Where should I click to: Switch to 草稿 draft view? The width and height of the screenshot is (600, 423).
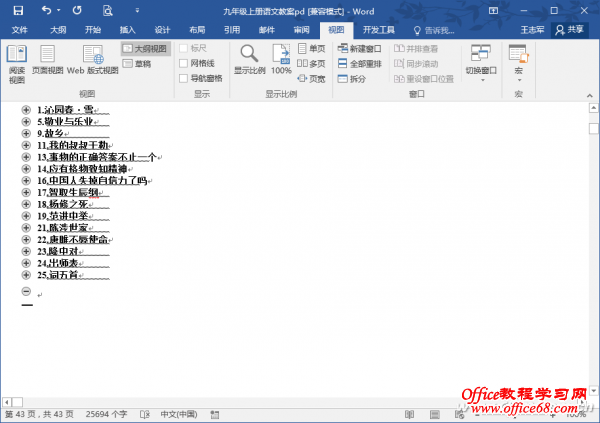137,64
